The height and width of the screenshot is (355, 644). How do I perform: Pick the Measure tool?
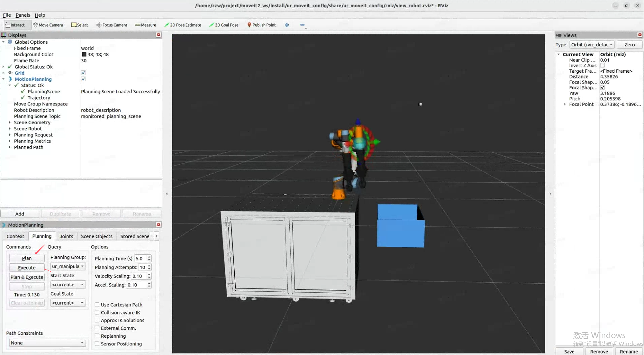tap(145, 25)
